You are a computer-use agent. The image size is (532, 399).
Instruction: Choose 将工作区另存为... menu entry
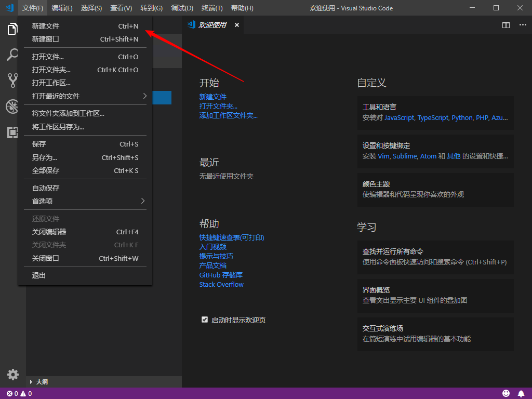[x=85, y=127]
